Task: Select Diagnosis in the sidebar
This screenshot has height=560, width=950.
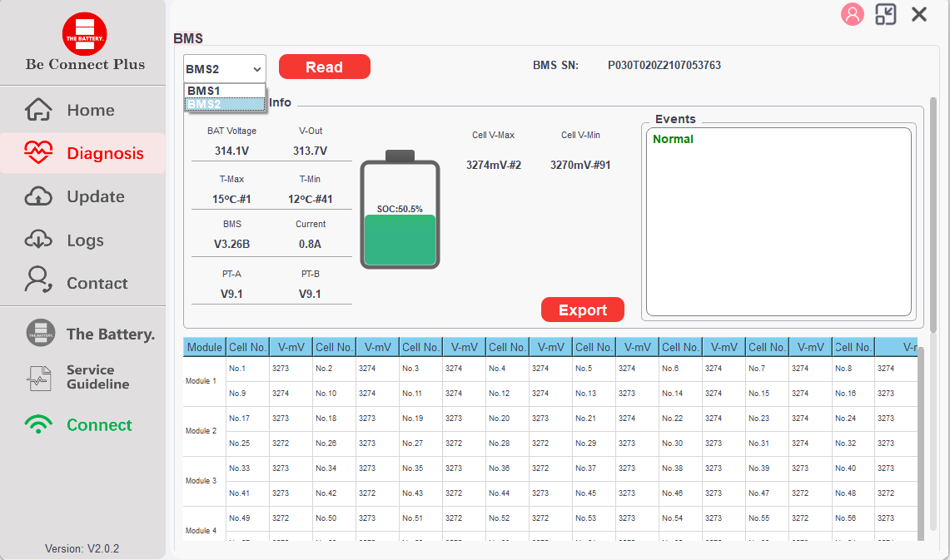Action: (82, 153)
